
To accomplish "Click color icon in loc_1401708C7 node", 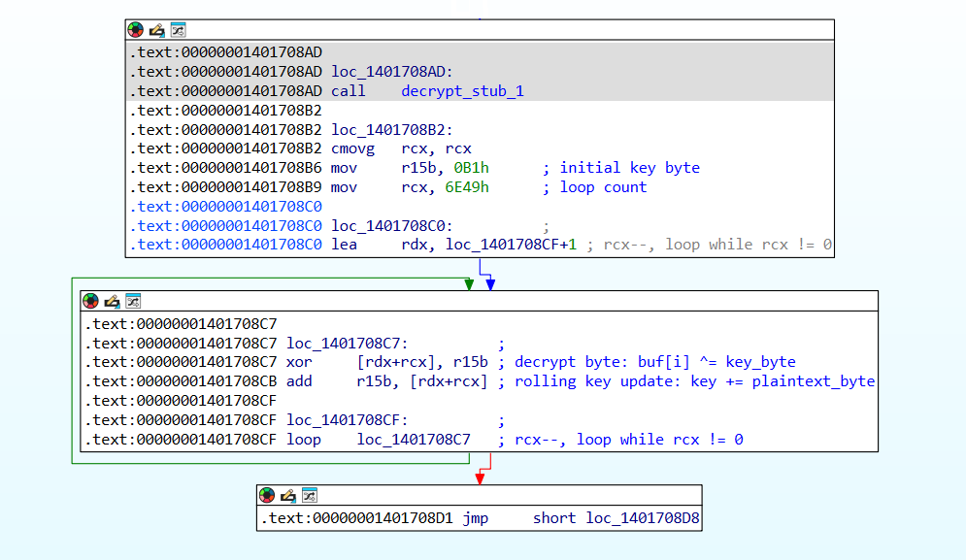I will tap(90, 301).
